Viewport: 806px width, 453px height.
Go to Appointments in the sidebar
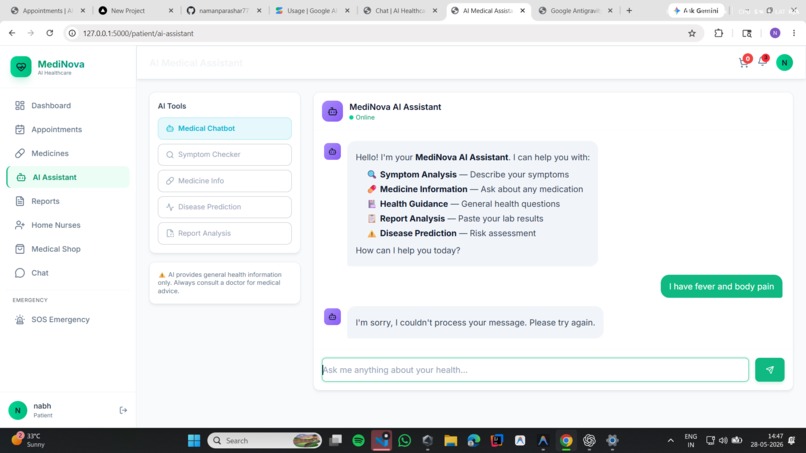68,130
